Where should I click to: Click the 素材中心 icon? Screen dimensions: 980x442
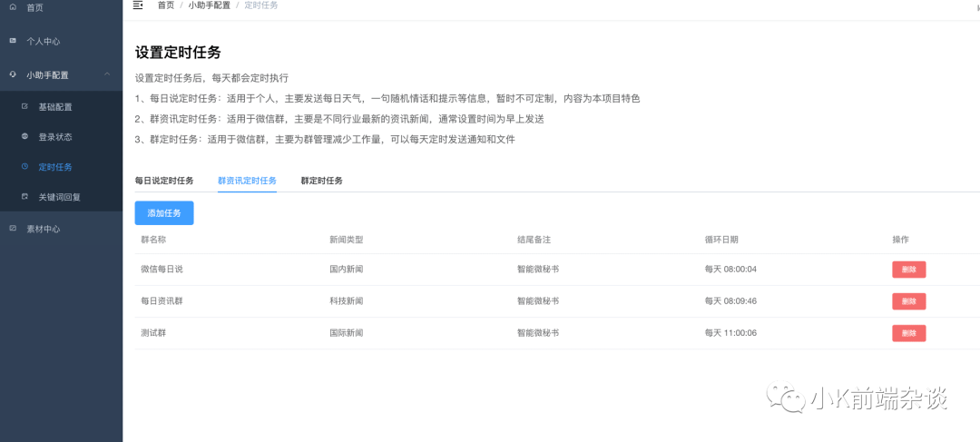(13, 228)
